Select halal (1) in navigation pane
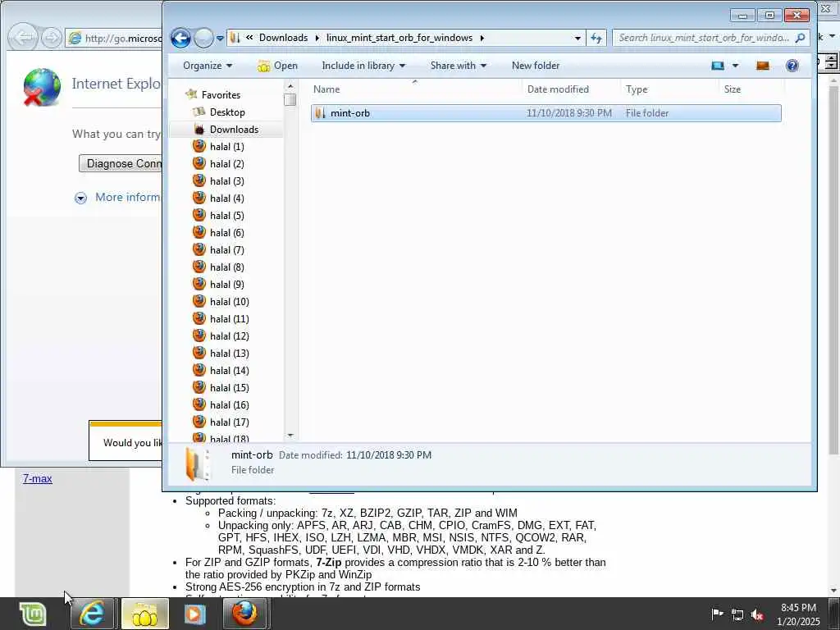The height and width of the screenshot is (630, 840). [227, 146]
